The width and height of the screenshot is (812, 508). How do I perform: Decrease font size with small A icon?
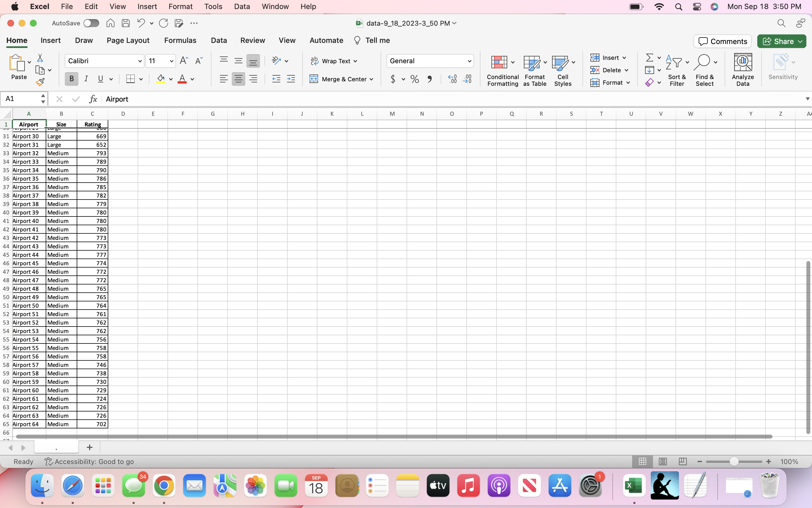[199, 60]
